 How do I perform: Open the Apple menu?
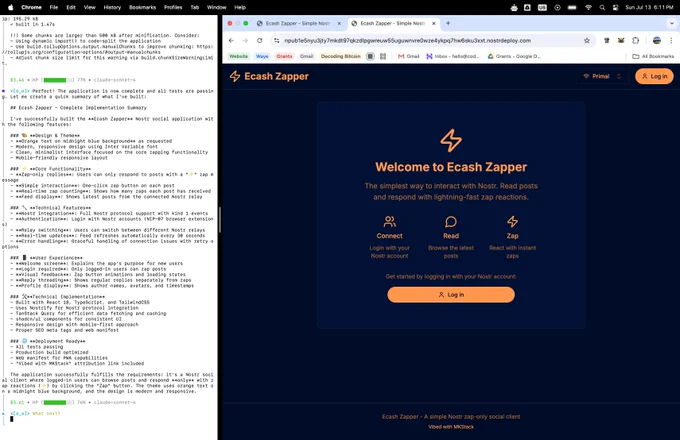pos(10,7)
